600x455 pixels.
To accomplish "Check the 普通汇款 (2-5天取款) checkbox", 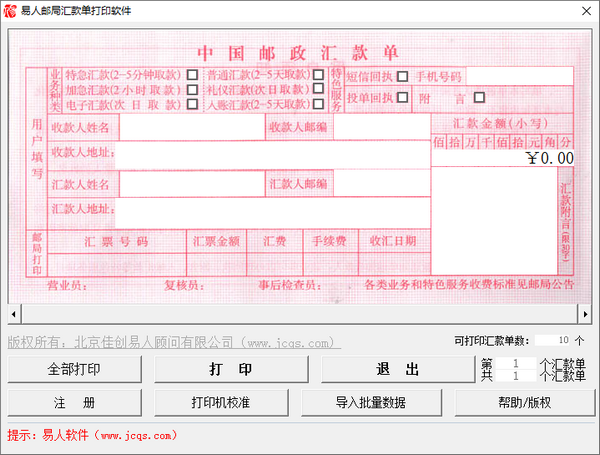I will 318,74.
